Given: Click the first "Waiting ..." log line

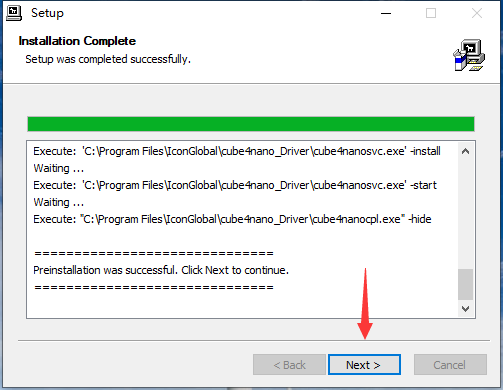Looking at the screenshot, I should tap(59, 168).
